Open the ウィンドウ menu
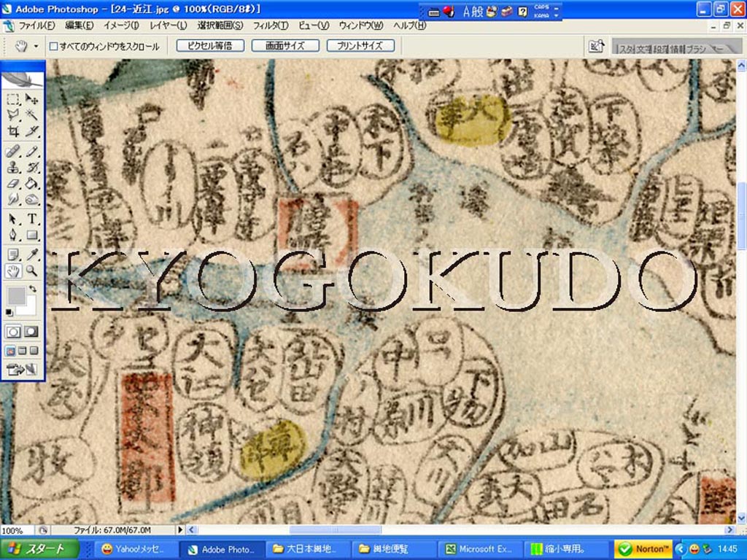Image resolution: width=747 pixels, height=560 pixels. click(360, 26)
